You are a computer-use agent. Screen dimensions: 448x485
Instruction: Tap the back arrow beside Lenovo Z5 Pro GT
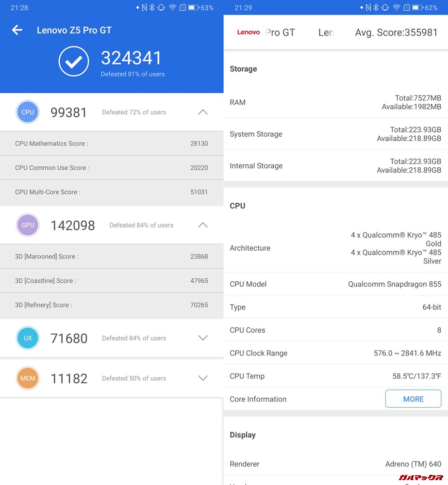[17, 30]
